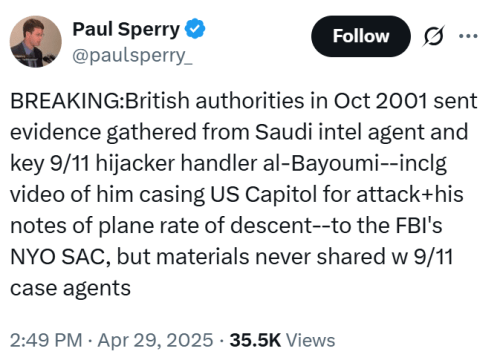The width and height of the screenshot is (500, 360).
Task: Open the Grok explain-post icon
Action: pos(433,36)
